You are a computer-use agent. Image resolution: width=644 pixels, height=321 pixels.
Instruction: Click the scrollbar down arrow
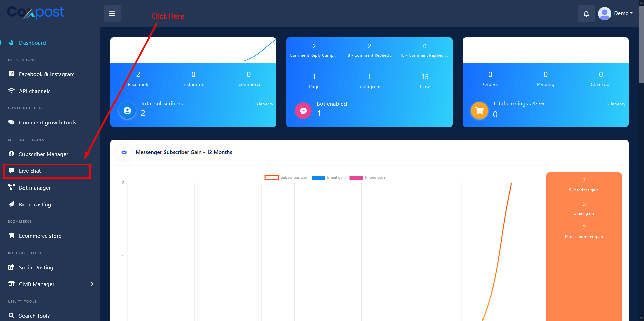coord(641,318)
